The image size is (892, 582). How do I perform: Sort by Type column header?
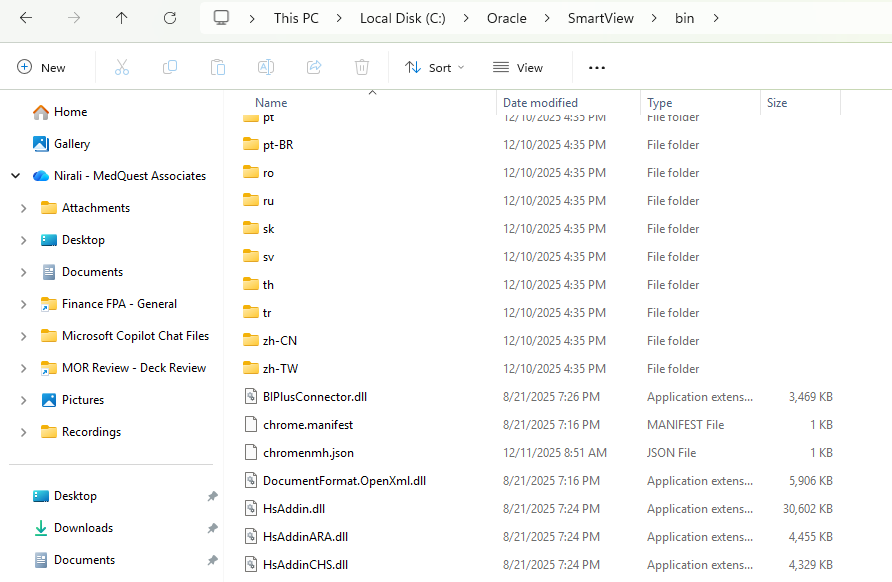(659, 102)
